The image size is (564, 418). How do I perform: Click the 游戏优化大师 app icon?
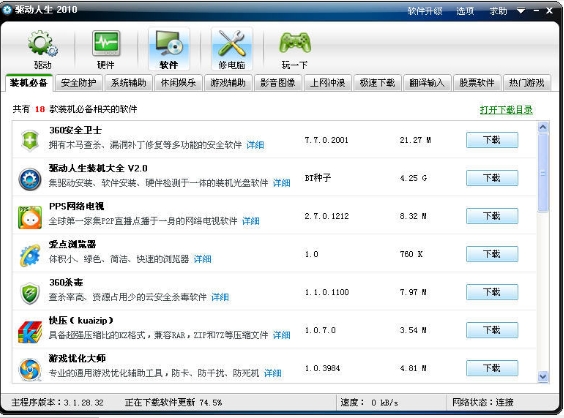pyautogui.click(x=30, y=369)
